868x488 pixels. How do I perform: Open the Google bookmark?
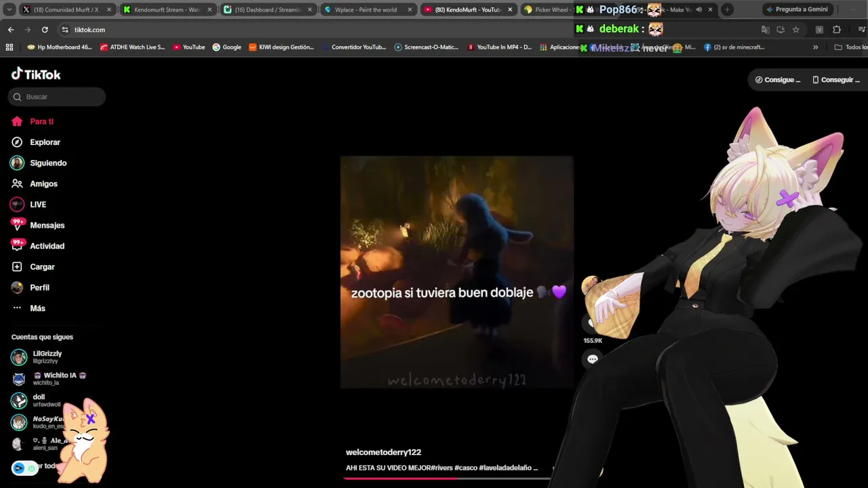pyautogui.click(x=226, y=47)
